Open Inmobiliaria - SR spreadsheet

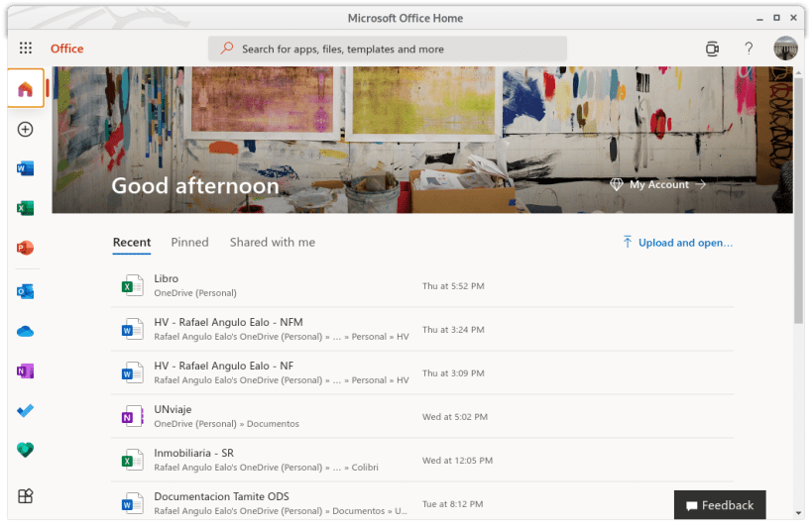[x=193, y=453]
